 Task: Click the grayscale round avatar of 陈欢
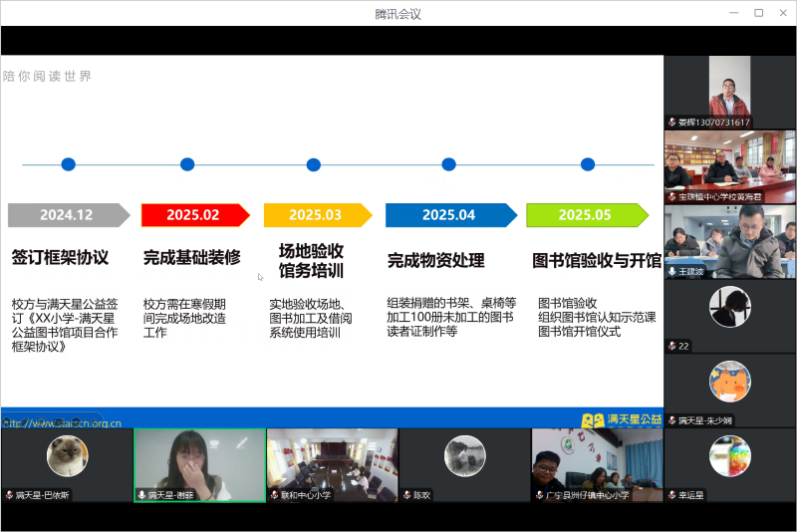pyautogui.click(x=464, y=455)
